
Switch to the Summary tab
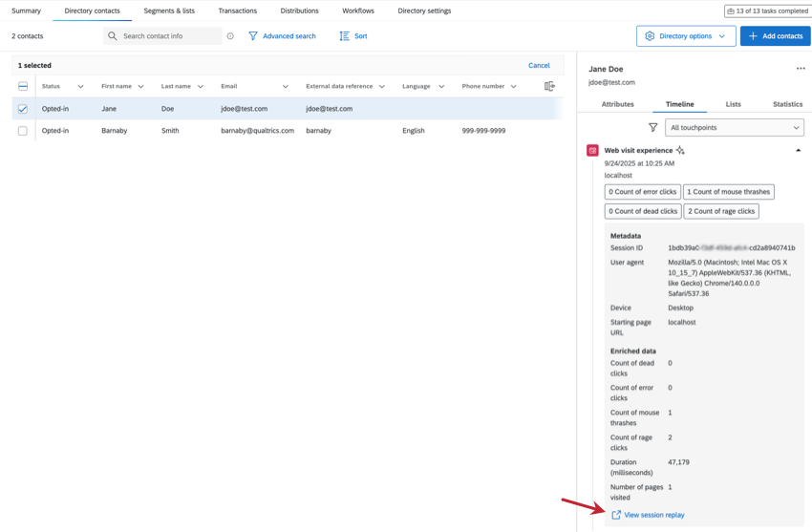[27, 11]
